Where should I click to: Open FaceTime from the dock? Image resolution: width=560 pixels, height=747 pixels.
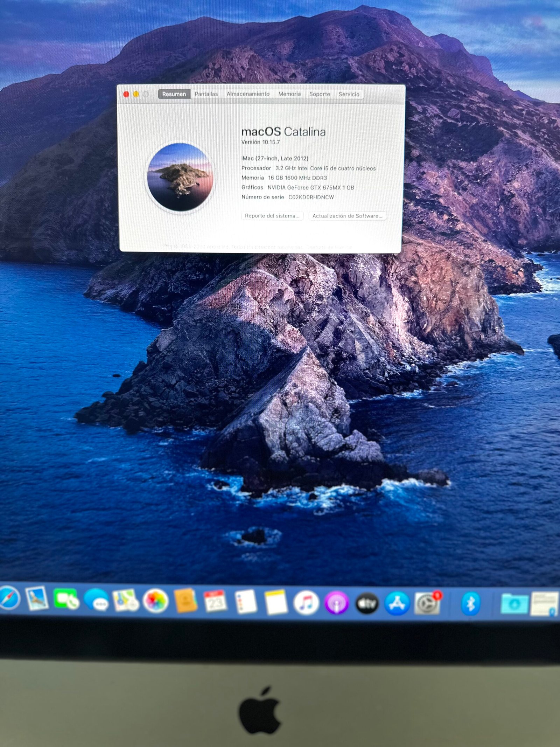tap(66, 599)
